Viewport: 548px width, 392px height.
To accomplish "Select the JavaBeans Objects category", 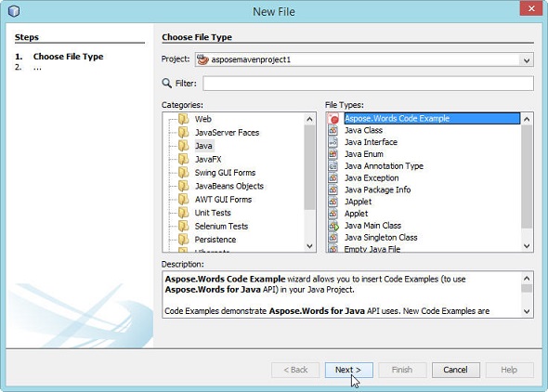I will click(x=228, y=186).
